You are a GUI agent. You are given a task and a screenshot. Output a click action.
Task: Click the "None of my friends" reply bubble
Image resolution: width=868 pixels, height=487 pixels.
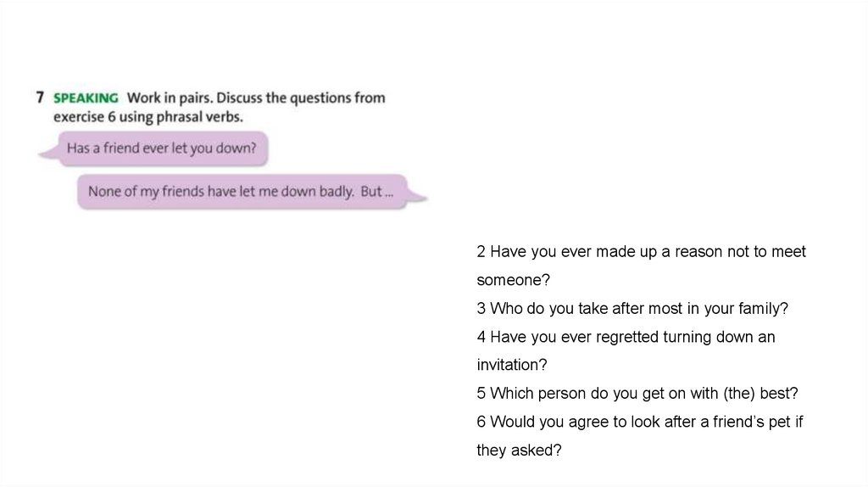pyautogui.click(x=241, y=192)
